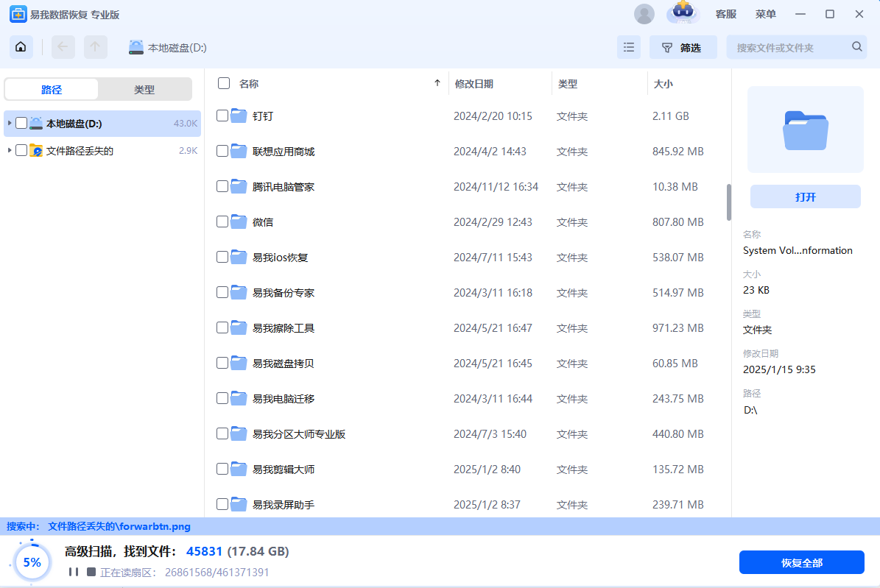This screenshot has height=588, width=880.
Task: Click the 文件路径丢失的\forwarbtn.png status path
Action: [x=119, y=526]
